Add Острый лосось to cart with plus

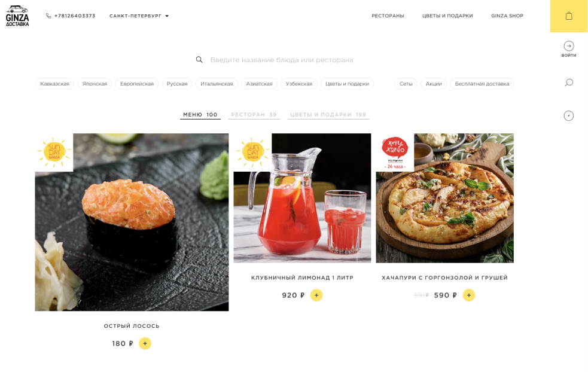pyautogui.click(x=145, y=343)
